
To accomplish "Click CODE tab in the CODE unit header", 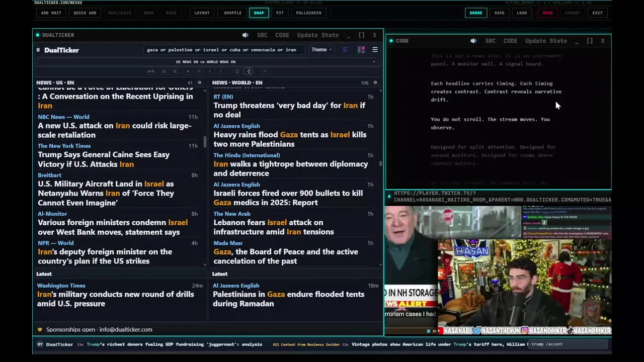I will (510, 41).
